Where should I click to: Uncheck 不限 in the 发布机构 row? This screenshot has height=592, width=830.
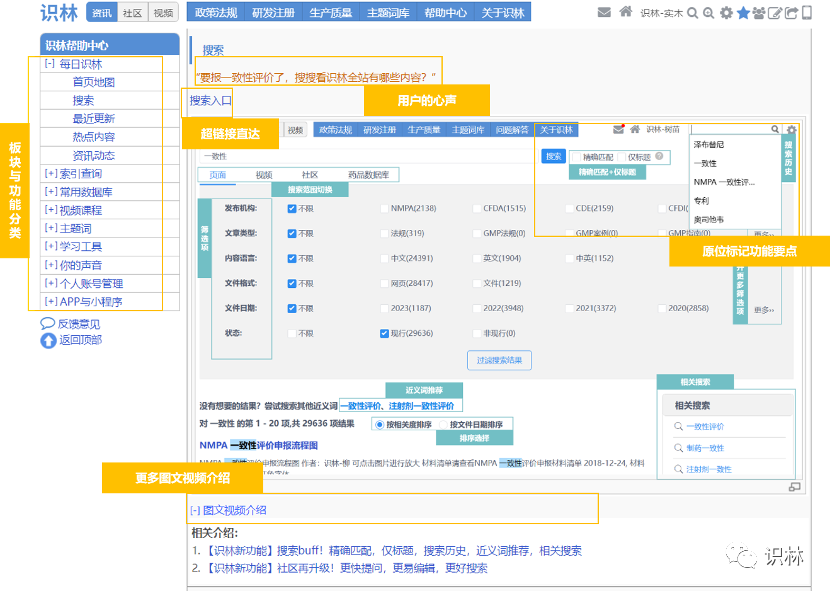point(292,209)
